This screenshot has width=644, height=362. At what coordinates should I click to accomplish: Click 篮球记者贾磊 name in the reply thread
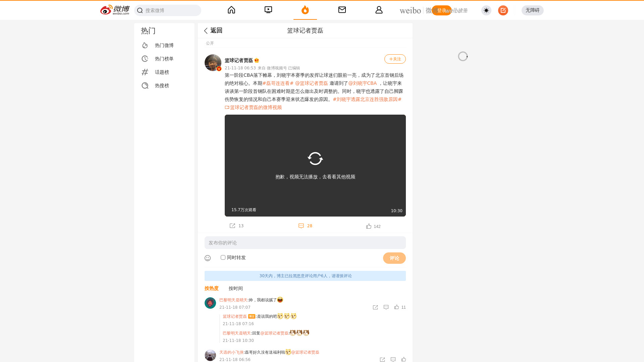pos(235,316)
